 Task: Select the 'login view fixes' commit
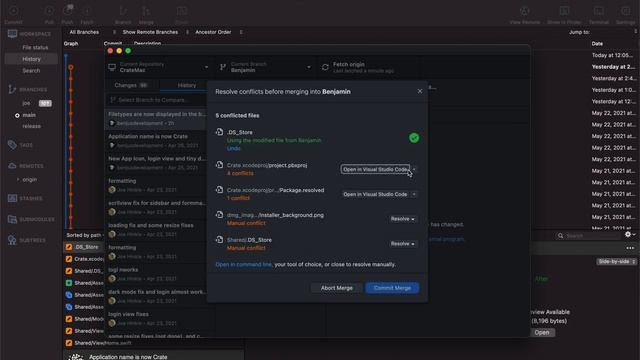pyautogui.click(x=156, y=318)
